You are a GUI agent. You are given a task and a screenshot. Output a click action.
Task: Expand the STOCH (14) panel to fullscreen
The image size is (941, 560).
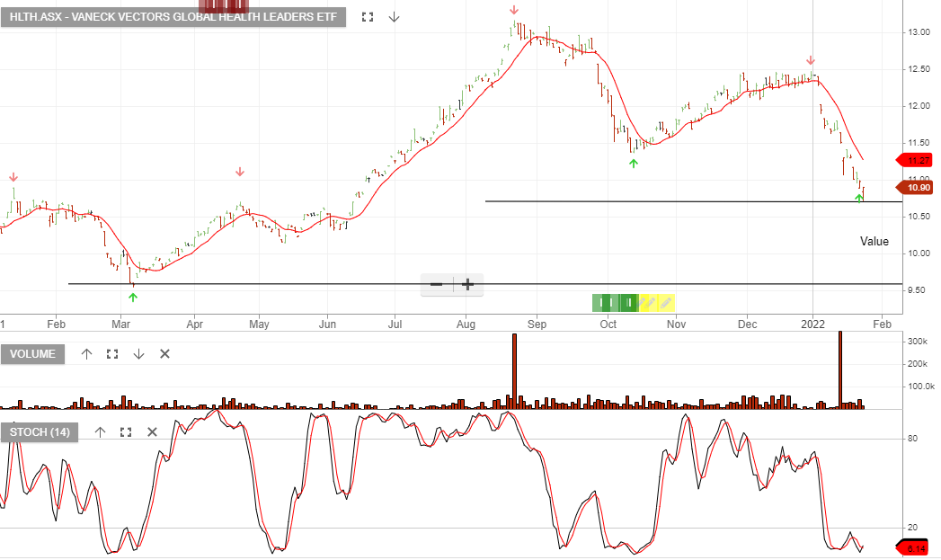(x=125, y=432)
